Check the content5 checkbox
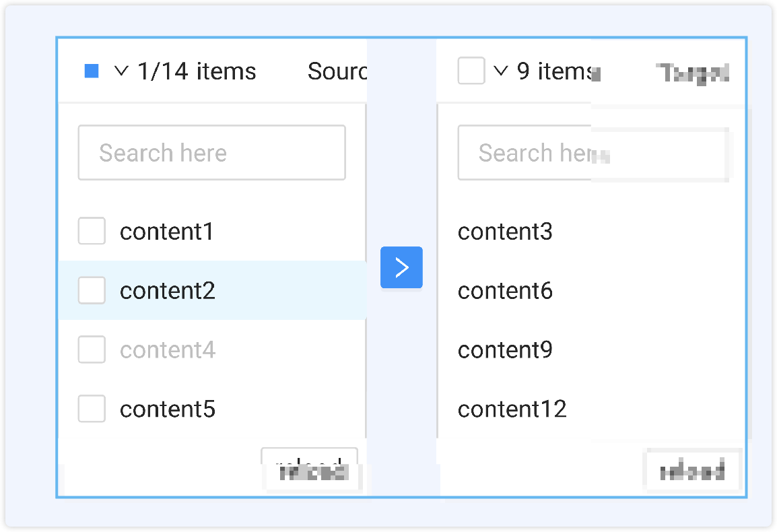The image size is (777, 532). tap(92, 409)
